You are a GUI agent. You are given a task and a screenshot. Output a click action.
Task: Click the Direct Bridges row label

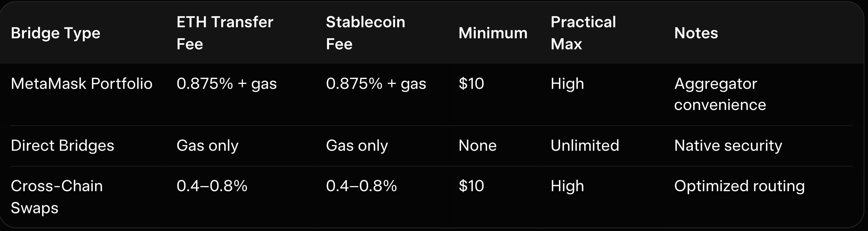coord(62,146)
